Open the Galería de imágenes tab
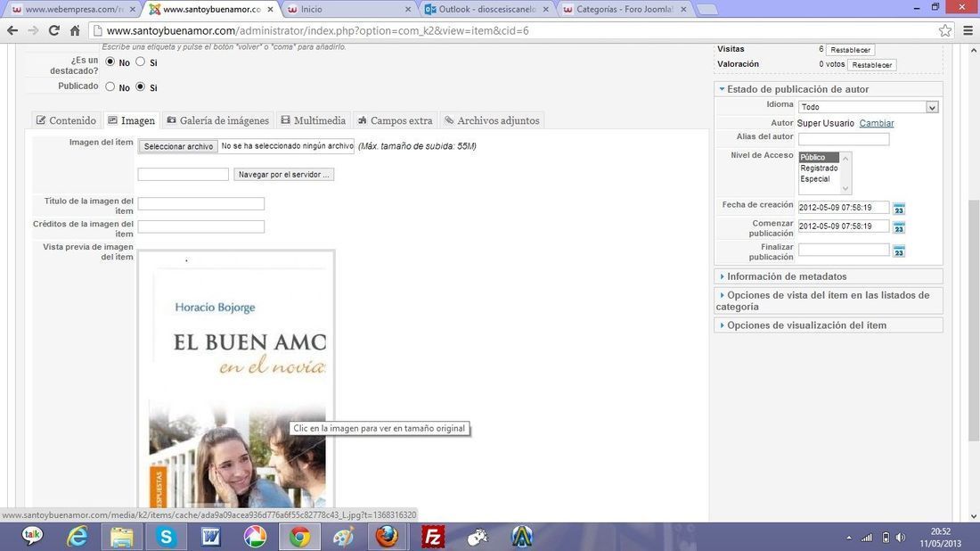This screenshot has width=980, height=551. [x=217, y=120]
